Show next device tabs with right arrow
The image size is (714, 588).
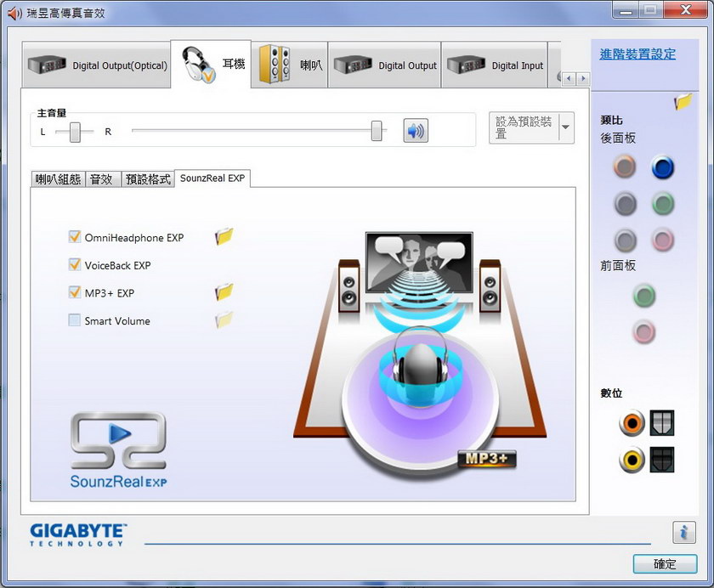pos(583,79)
